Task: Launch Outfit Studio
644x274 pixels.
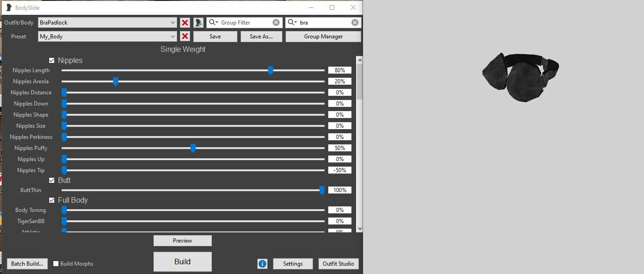Action: click(338, 264)
